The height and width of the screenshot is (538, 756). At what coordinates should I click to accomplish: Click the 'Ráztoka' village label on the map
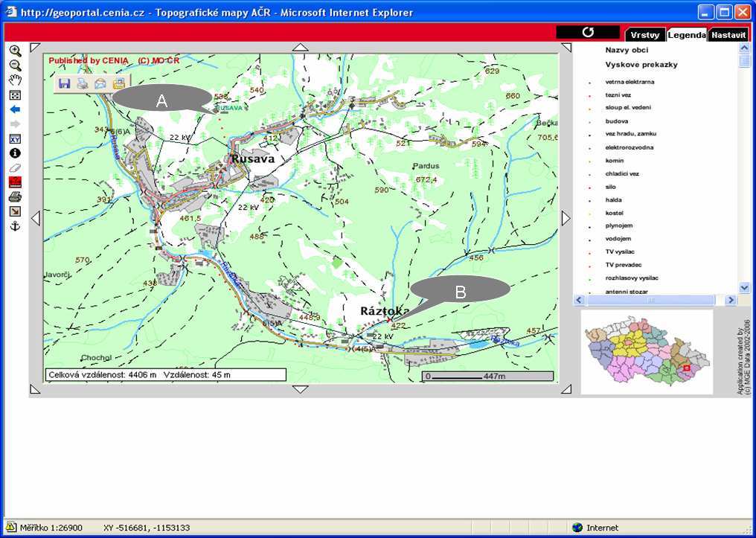pos(385,312)
